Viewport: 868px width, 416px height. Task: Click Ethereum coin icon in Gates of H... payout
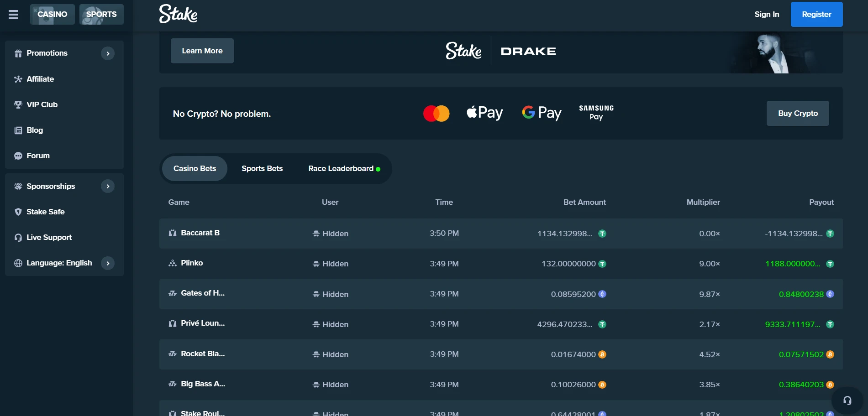(x=830, y=294)
